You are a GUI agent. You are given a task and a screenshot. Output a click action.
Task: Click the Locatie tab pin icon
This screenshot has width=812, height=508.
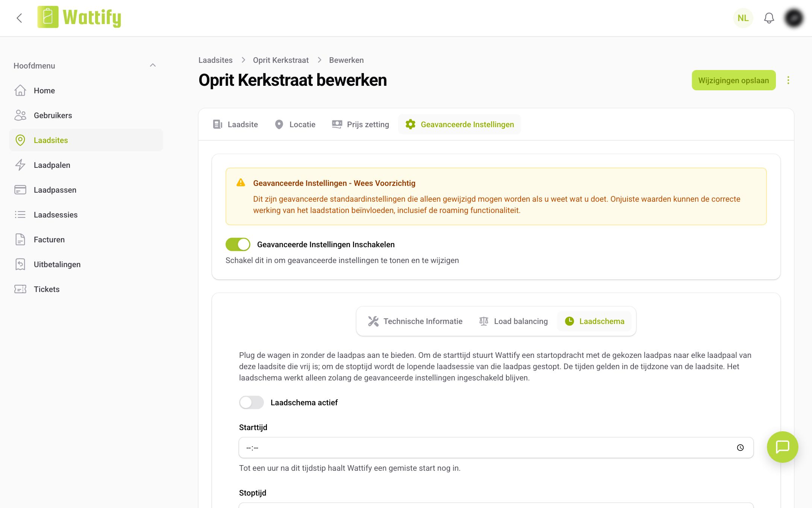pos(279,125)
